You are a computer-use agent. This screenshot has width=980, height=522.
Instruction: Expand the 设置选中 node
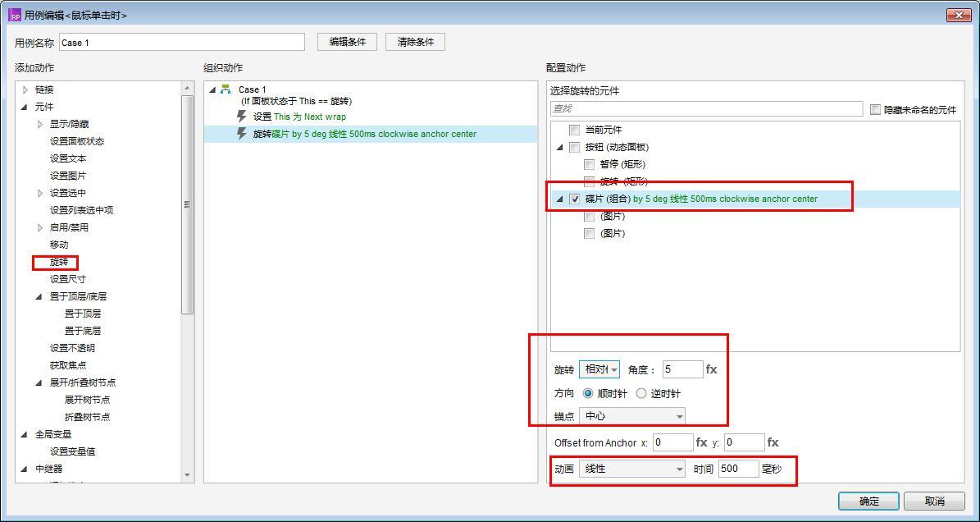point(41,193)
